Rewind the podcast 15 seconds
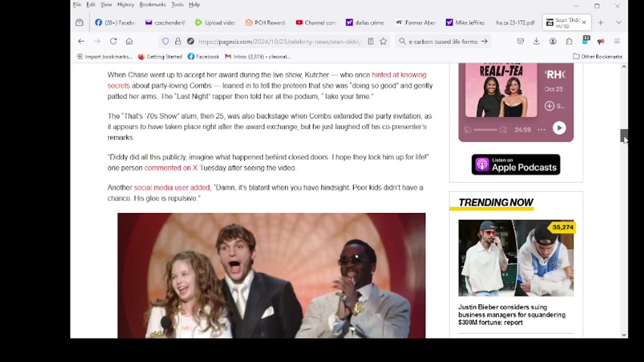Screen dimensions: 644x362 click(467, 130)
